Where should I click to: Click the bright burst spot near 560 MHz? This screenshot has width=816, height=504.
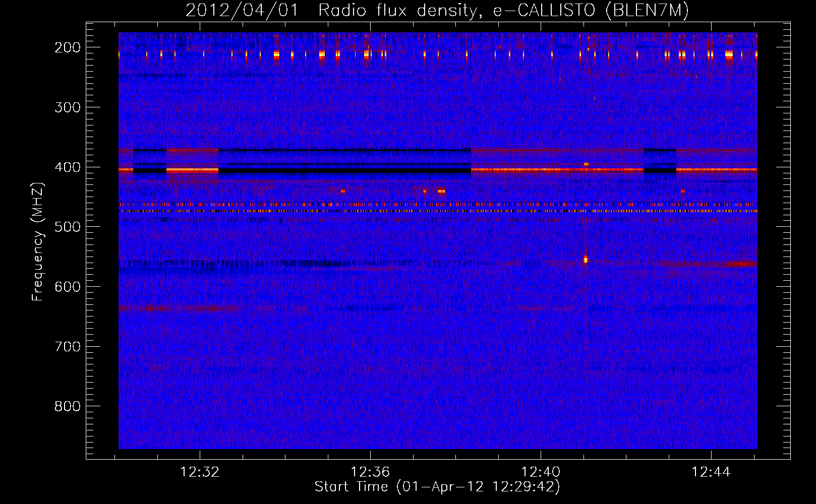pyautogui.click(x=586, y=260)
